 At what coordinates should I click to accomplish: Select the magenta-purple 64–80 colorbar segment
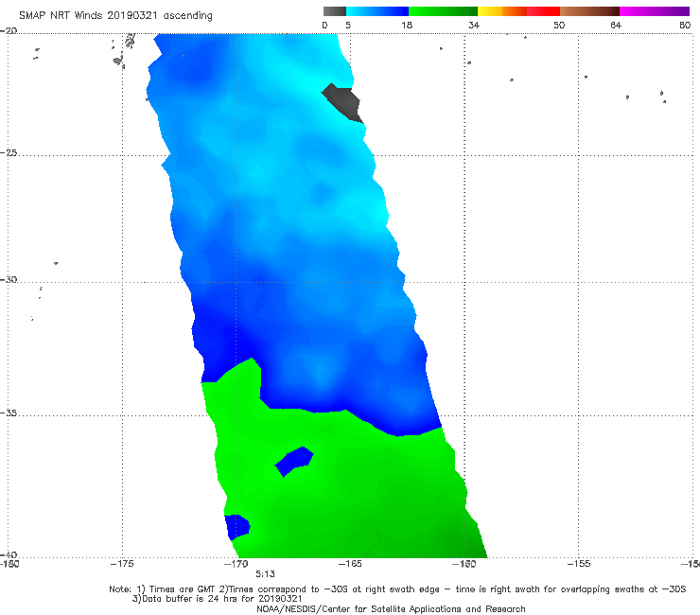coord(655,11)
